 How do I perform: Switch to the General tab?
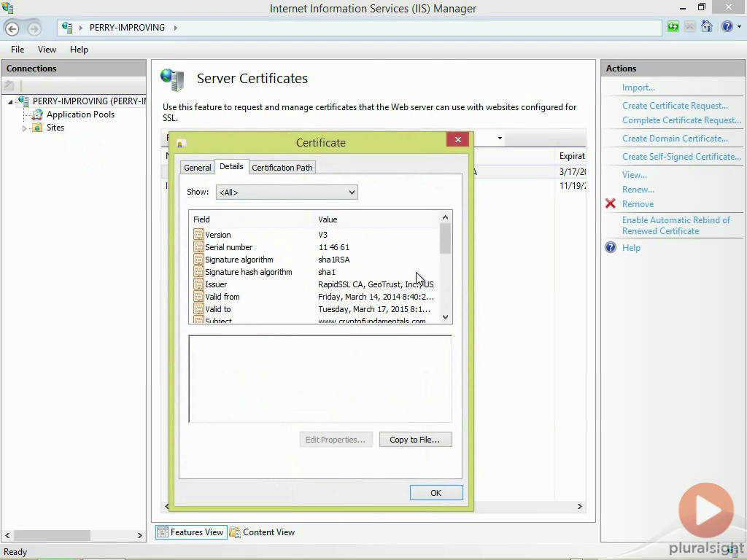tap(197, 168)
